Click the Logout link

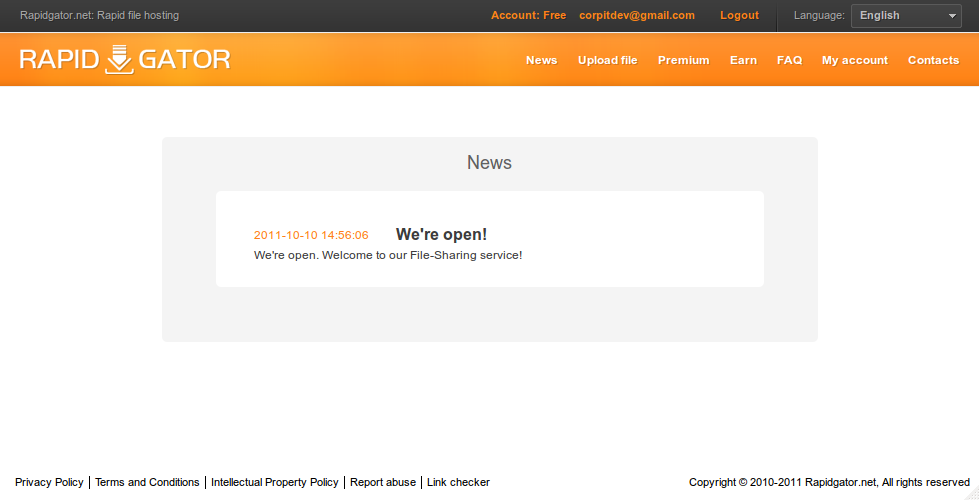point(739,16)
